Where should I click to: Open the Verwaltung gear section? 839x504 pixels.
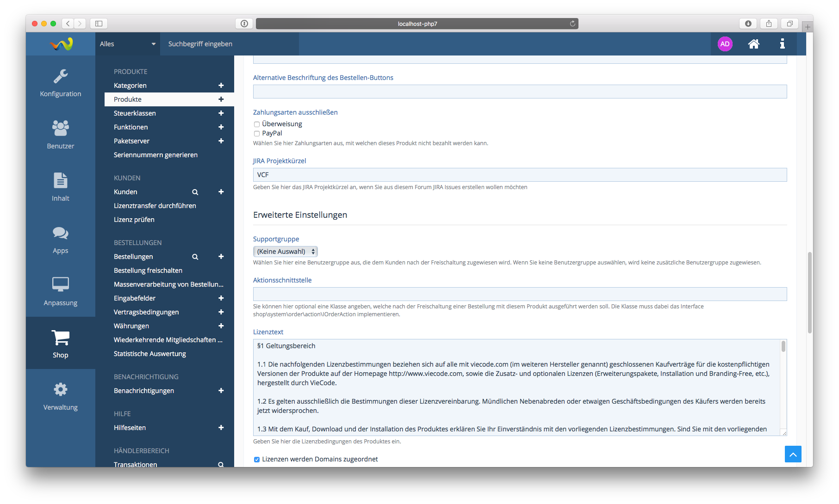pos(61,396)
